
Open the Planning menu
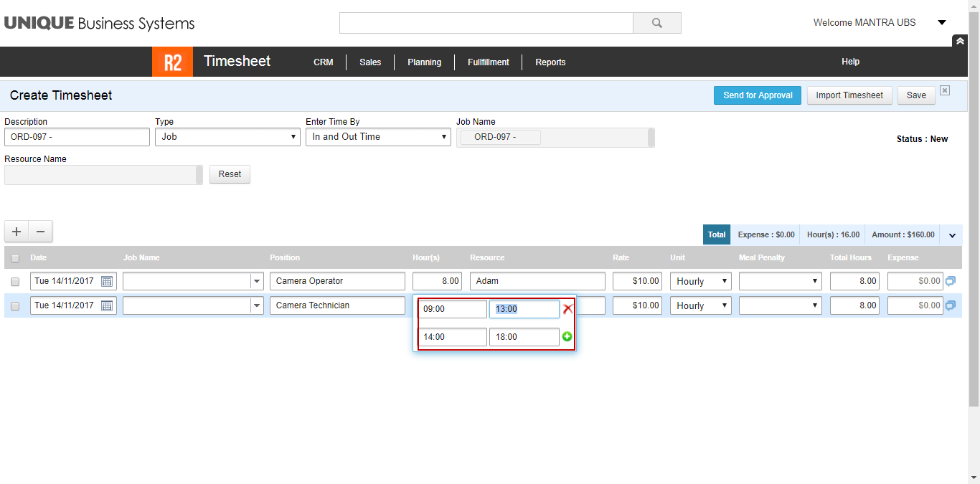424,62
